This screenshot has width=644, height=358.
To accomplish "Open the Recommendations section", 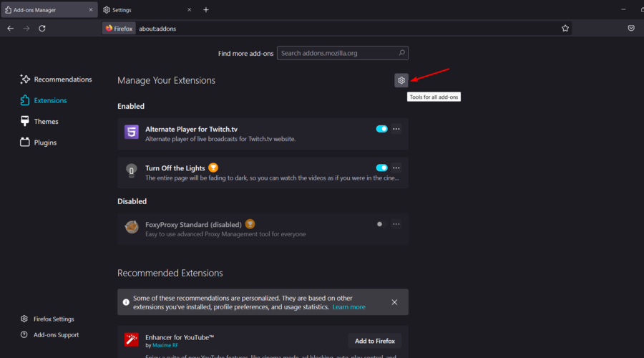I will pyautogui.click(x=56, y=79).
